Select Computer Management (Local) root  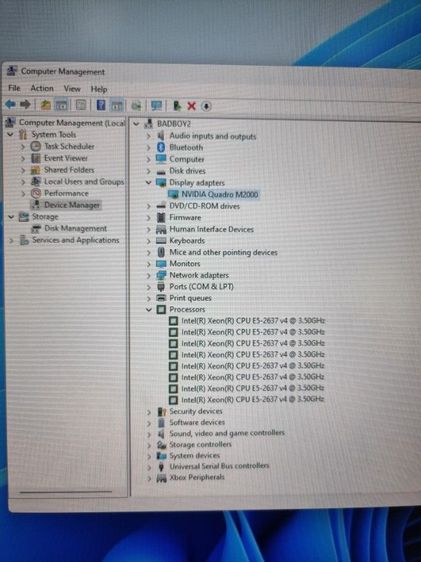[x=72, y=123]
